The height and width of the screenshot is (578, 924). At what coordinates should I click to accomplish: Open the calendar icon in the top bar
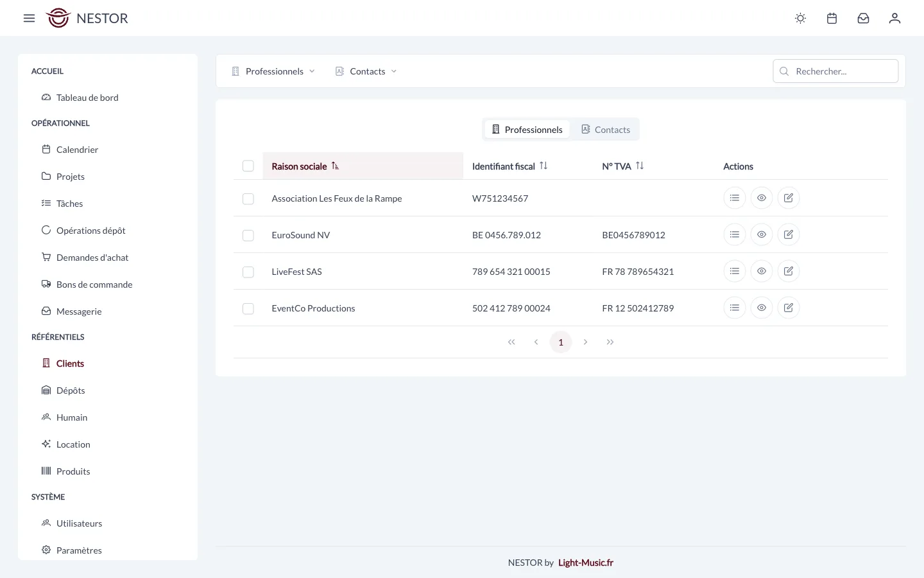(832, 18)
